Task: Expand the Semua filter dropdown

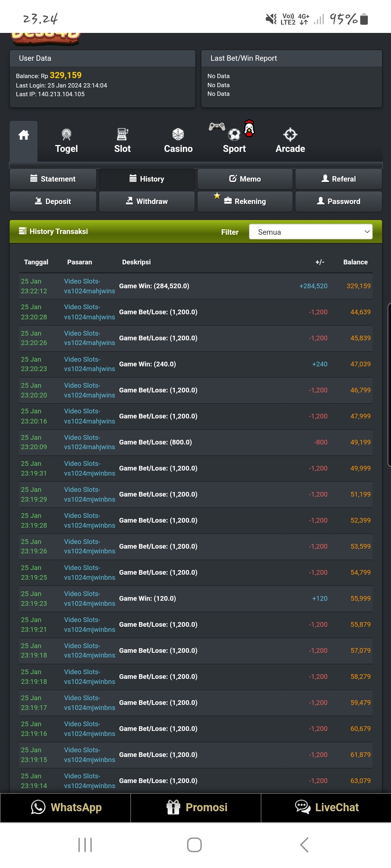Action: [x=311, y=232]
